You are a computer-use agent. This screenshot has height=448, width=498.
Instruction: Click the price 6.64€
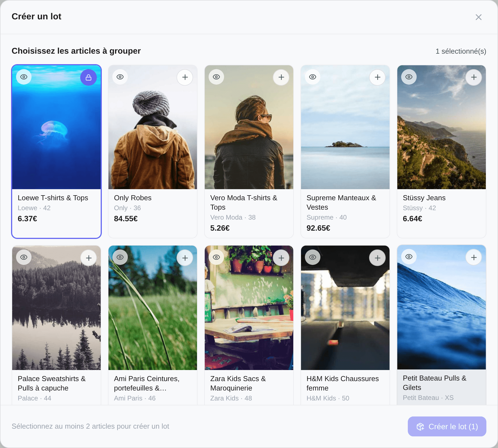tap(413, 219)
